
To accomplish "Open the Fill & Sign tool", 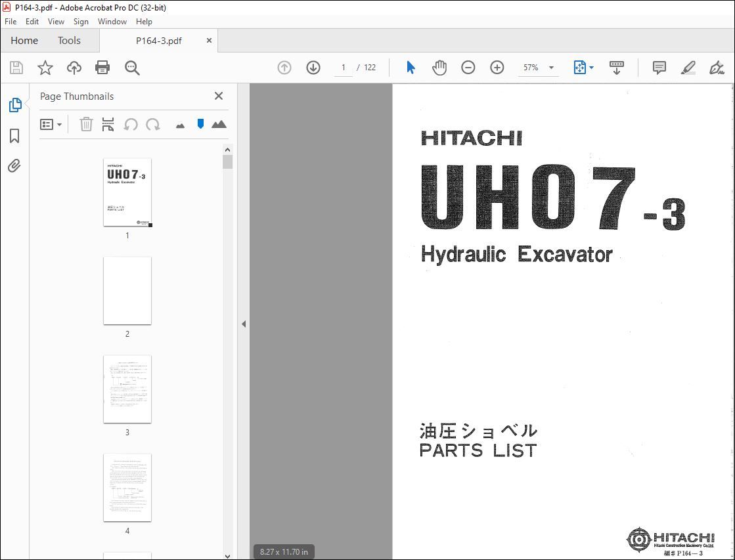I will (x=717, y=68).
